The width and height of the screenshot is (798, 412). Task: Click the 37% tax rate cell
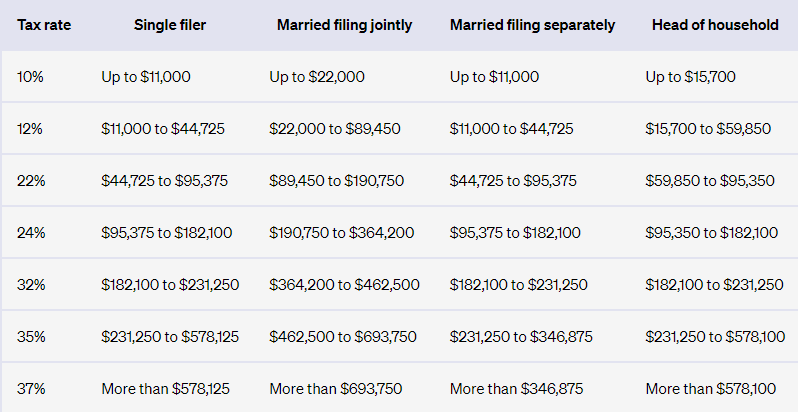tap(31, 387)
